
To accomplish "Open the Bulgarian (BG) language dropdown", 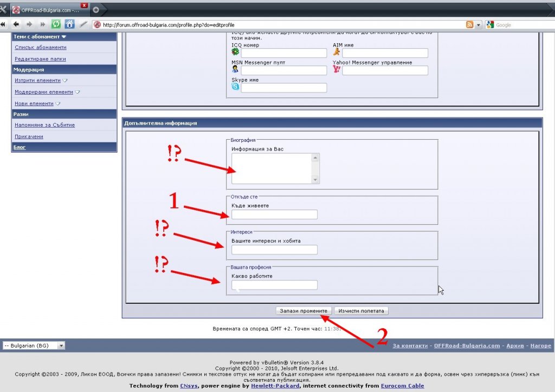I will pyautogui.click(x=34, y=345).
